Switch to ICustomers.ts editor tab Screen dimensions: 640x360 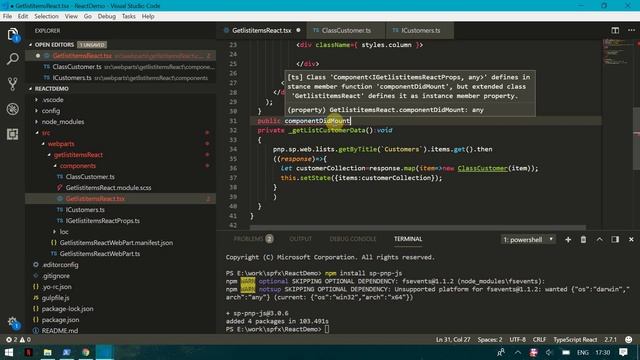point(420,31)
